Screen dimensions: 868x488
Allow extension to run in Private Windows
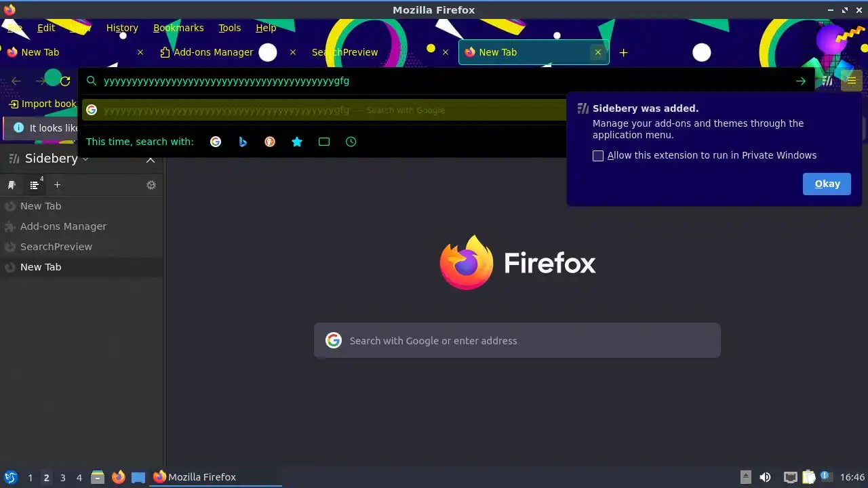(598, 156)
